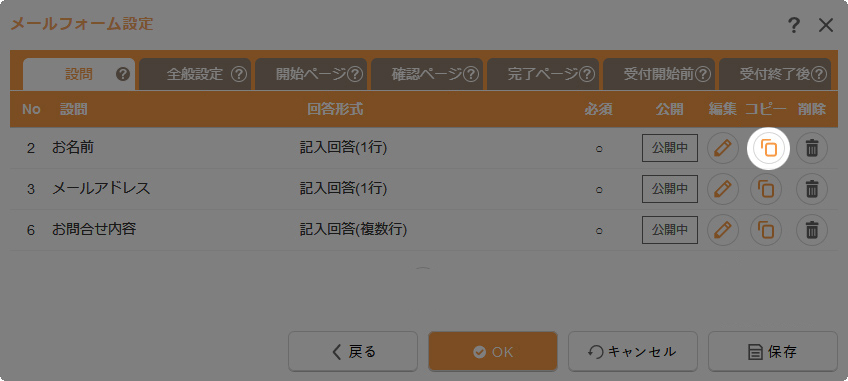Viewport: 848px width, 381px height.
Task: Open pencil editor for メールアドレス
Action: point(723,189)
